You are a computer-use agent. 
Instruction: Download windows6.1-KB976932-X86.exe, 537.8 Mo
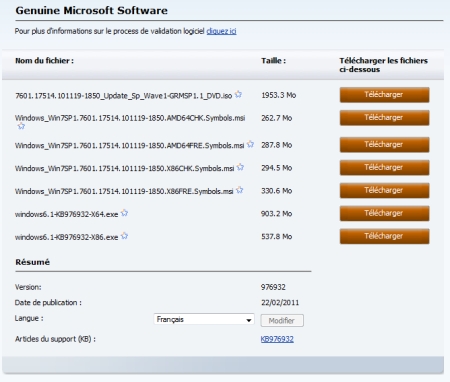384,237
